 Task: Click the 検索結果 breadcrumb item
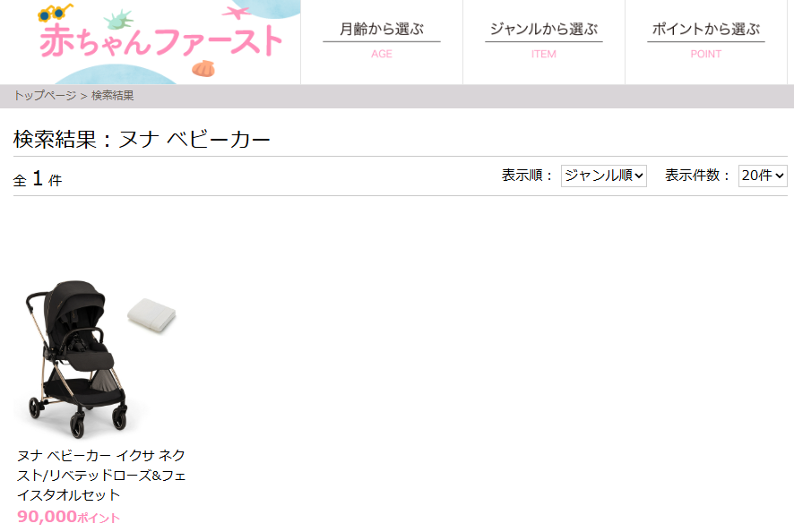pyautogui.click(x=112, y=95)
